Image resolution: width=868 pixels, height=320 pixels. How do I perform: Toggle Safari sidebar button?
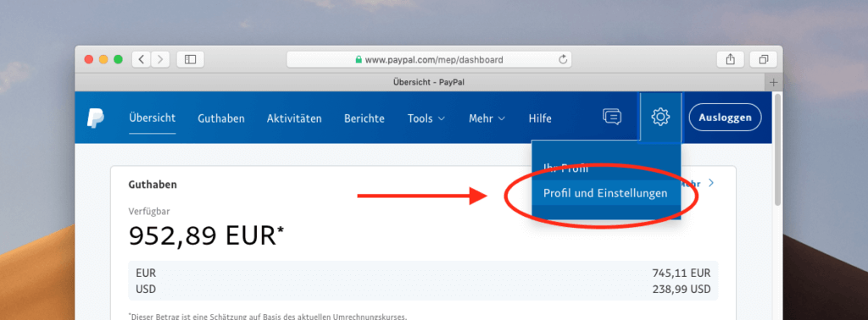tap(191, 59)
